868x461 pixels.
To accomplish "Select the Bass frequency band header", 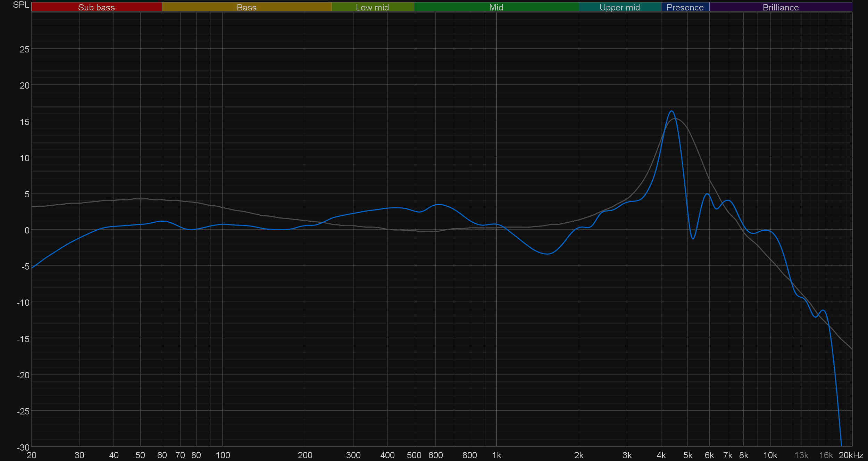I will click(247, 7).
